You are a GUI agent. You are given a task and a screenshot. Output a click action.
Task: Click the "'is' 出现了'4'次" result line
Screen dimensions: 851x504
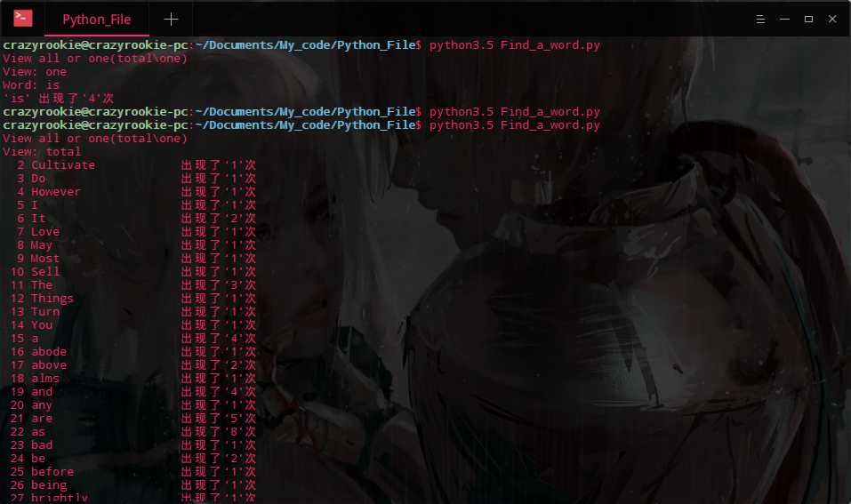59,98
